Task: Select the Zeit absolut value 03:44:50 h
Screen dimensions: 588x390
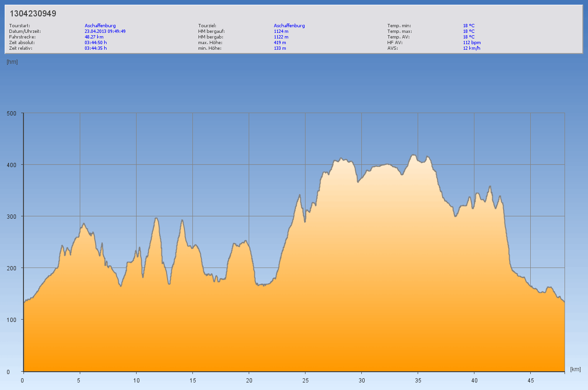Action: tap(96, 42)
